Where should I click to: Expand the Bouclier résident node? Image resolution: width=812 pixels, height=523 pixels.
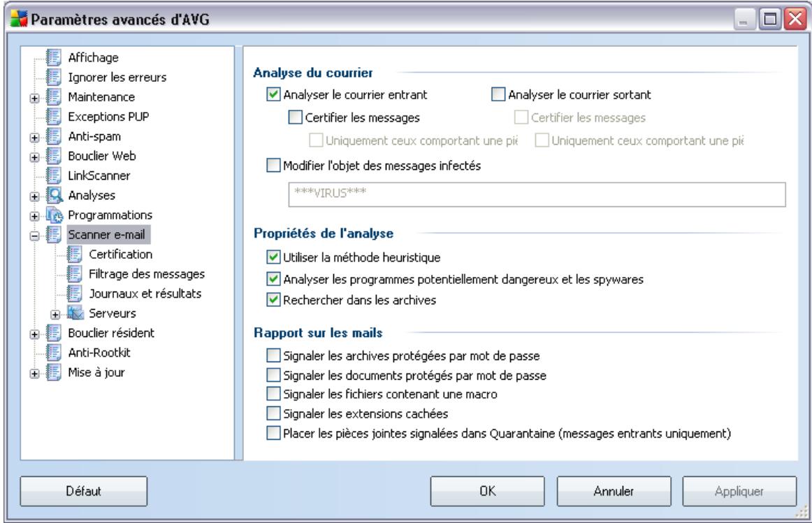point(35,334)
